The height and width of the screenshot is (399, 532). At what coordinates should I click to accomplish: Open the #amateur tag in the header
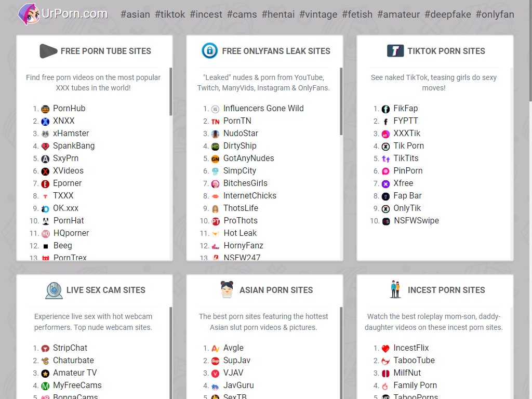pos(398,14)
